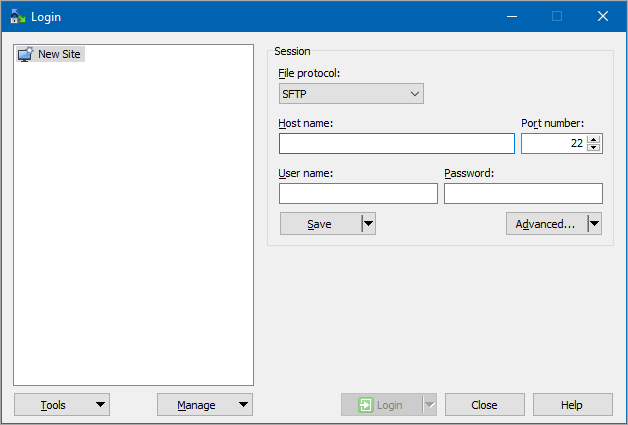628x425 pixels.
Task: Decrease the port number with the down arrow
Action: (594, 148)
